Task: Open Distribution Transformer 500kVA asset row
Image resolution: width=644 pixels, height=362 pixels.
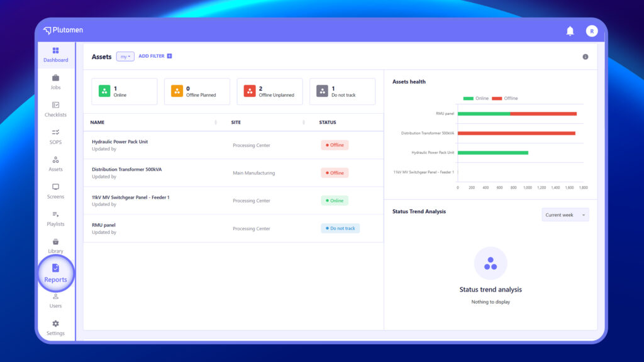Action: click(x=233, y=173)
